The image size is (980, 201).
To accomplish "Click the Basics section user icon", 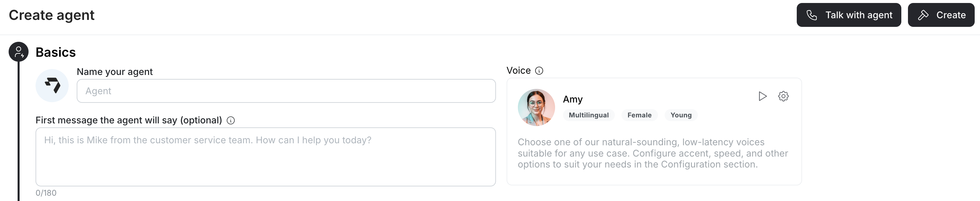I will (x=19, y=52).
